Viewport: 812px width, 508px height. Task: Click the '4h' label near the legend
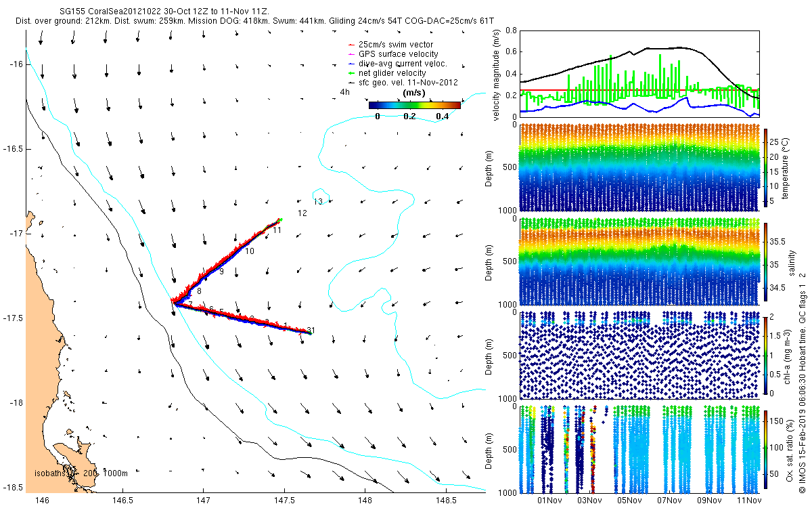345,91
